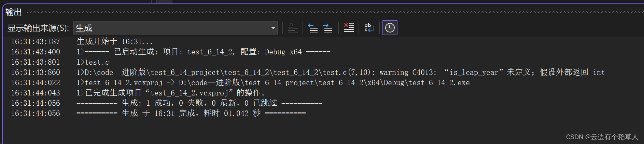Viewport: 644px width, 144px height.
Task: Click the Find Message in Code icon
Action: point(293,28)
